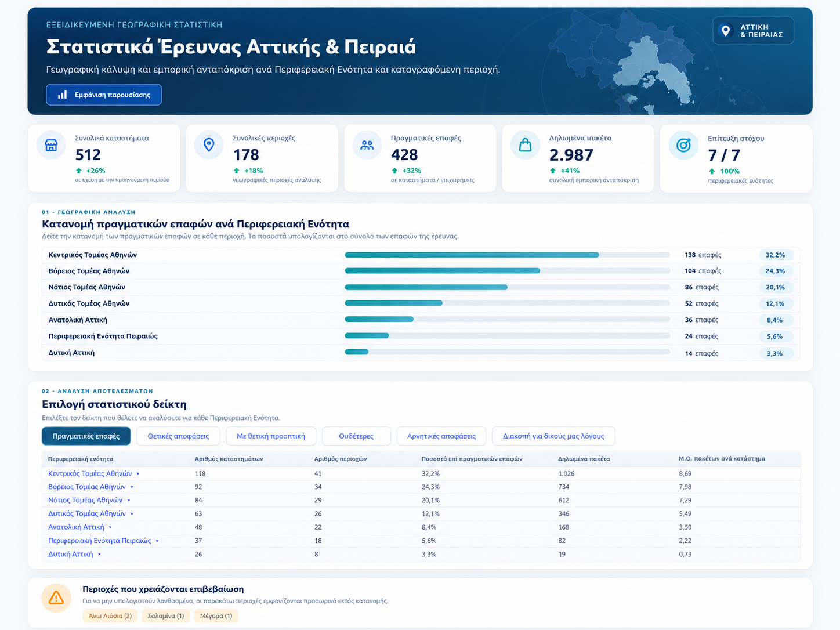Viewport: 840px width, 630px height.
Task: Click the Αριθμός καταστημάτων column header
Action: tap(229, 459)
